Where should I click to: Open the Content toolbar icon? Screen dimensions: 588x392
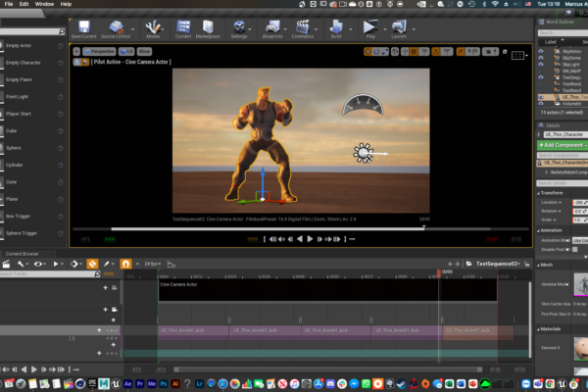[x=183, y=27]
